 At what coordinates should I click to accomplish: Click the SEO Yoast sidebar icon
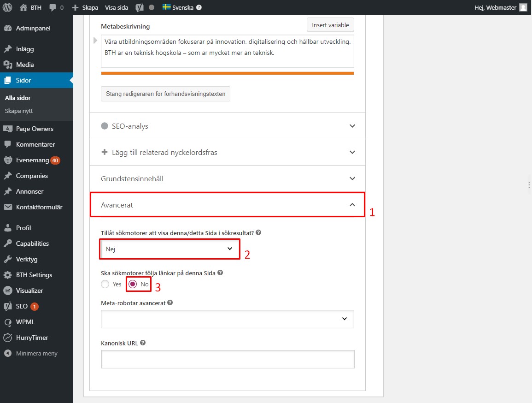[8, 306]
